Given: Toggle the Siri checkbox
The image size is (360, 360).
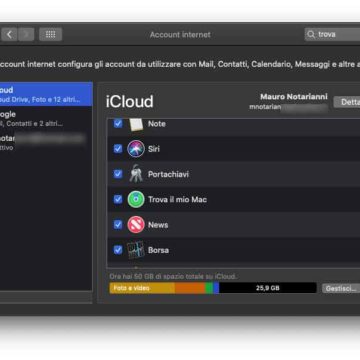Looking at the screenshot, I should pyautogui.click(x=118, y=149).
